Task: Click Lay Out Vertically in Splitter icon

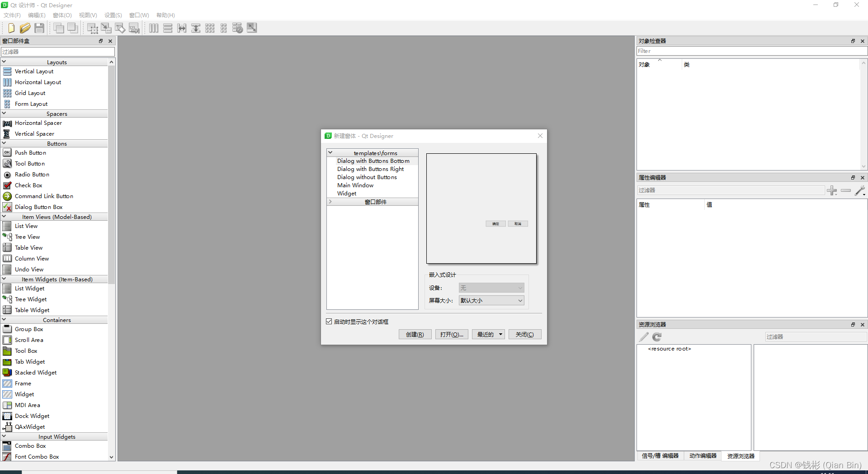Action: (x=196, y=28)
